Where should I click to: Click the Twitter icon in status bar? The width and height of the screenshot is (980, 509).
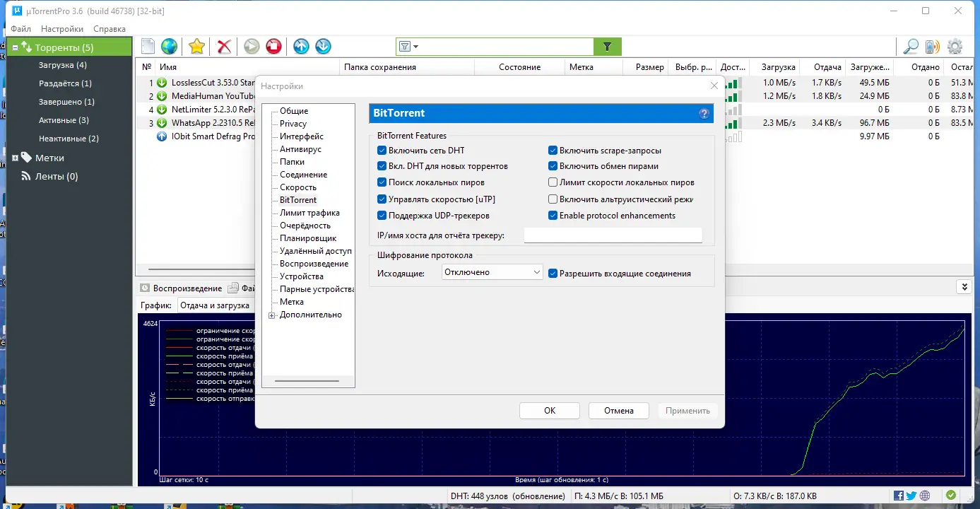point(912,496)
